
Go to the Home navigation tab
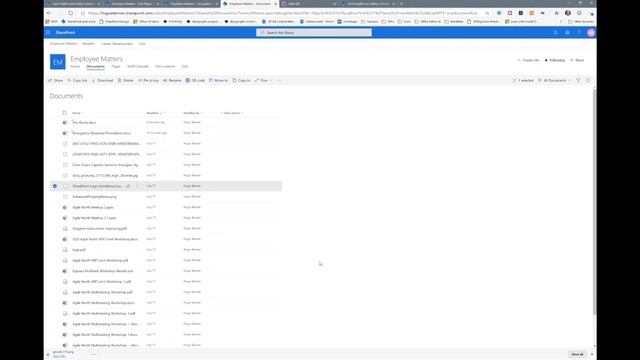75,66
